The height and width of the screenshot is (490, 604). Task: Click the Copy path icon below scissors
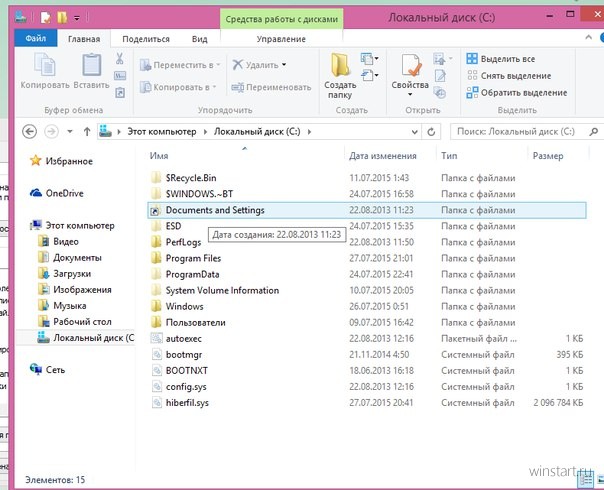coord(120,76)
